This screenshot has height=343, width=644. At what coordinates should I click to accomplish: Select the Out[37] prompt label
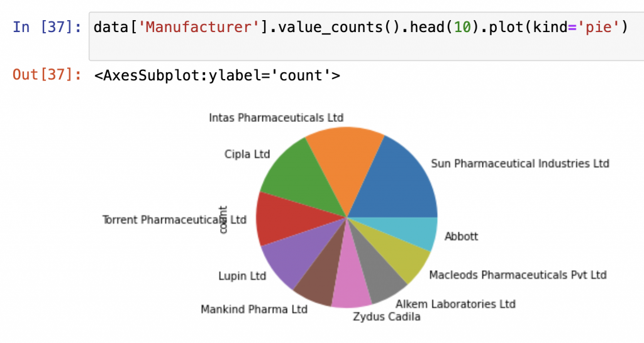pyautogui.click(x=47, y=75)
